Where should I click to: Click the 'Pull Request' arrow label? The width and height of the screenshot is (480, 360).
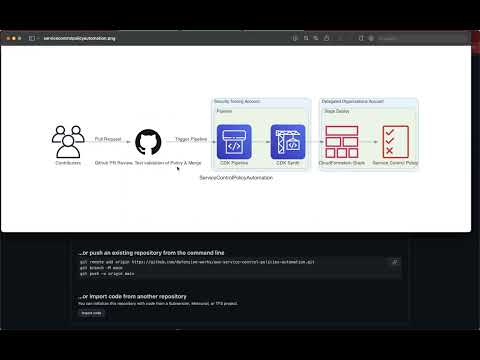[108, 139]
